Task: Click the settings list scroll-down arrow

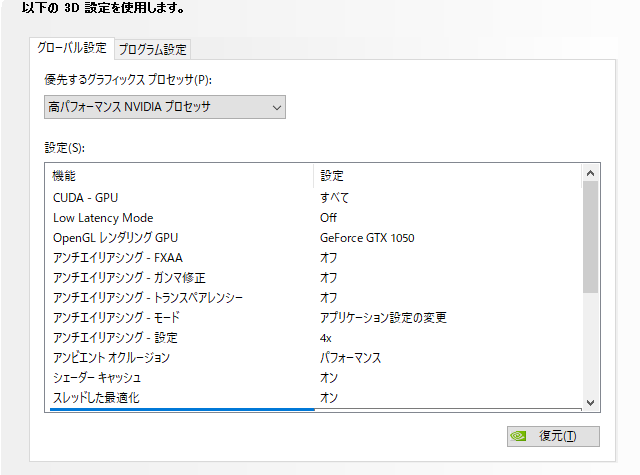Action: pyautogui.click(x=590, y=403)
